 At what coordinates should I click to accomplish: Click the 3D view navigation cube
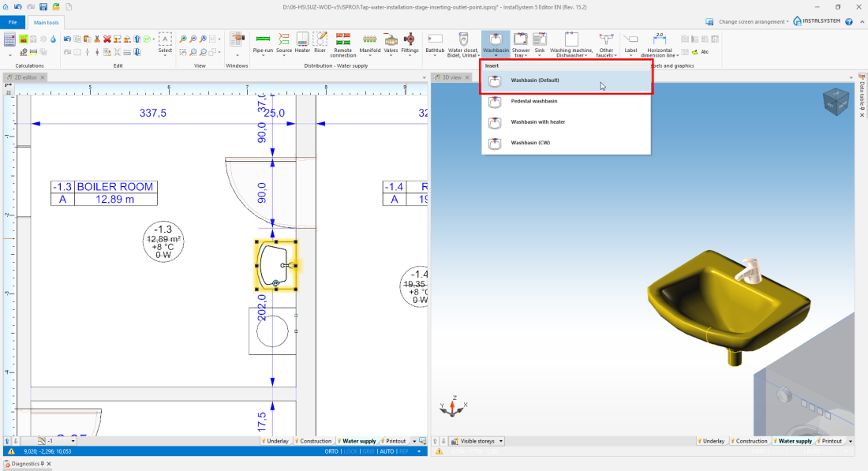click(836, 102)
